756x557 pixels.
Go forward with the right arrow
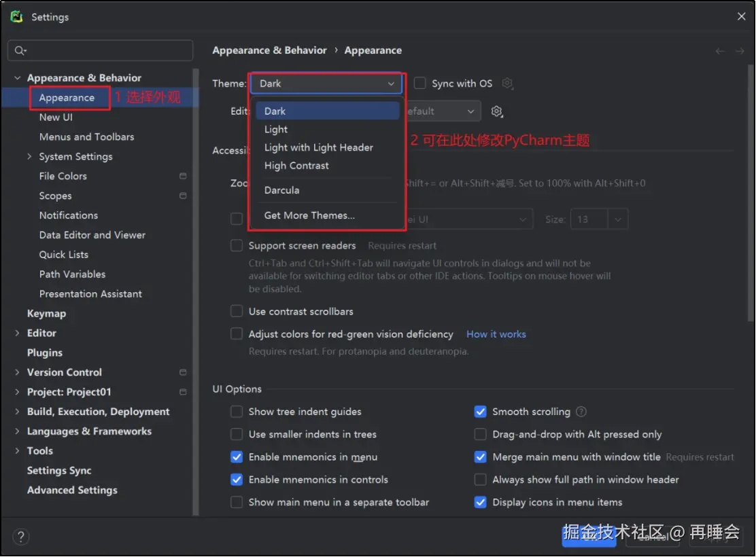coord(740,51)
